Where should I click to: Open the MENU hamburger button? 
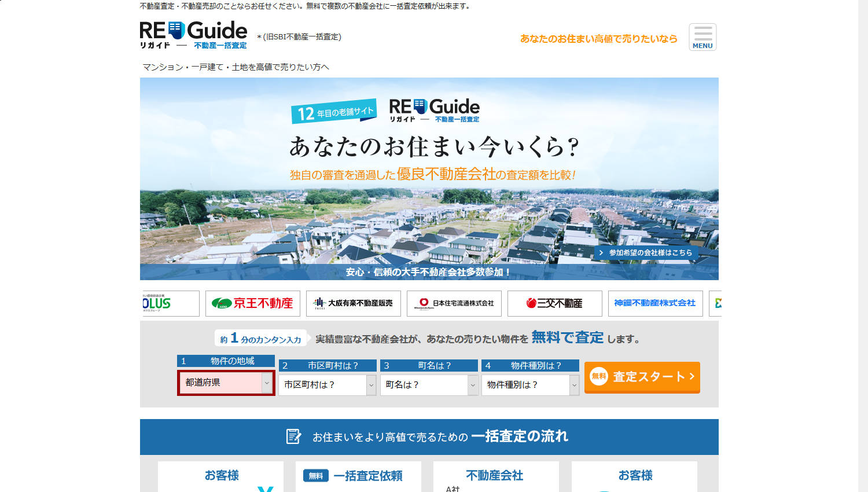pyautogui.click(x=703, y=37)
